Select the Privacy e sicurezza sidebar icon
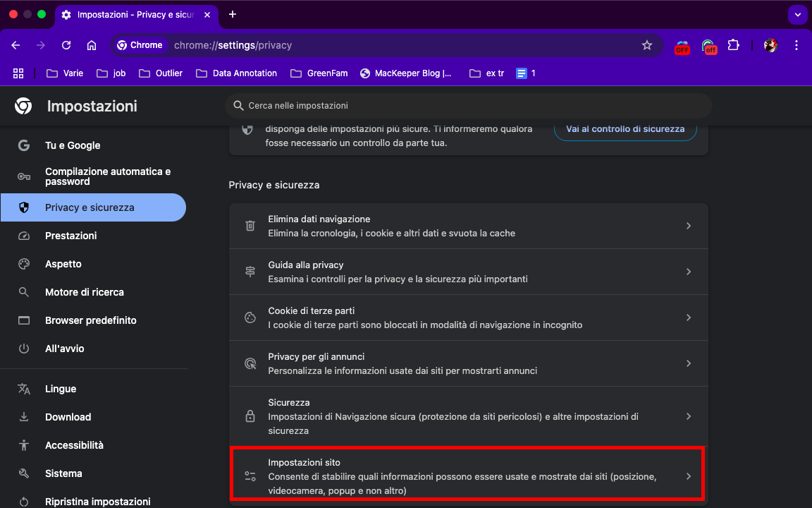This screenshot has width=812, height=508. 24,207
